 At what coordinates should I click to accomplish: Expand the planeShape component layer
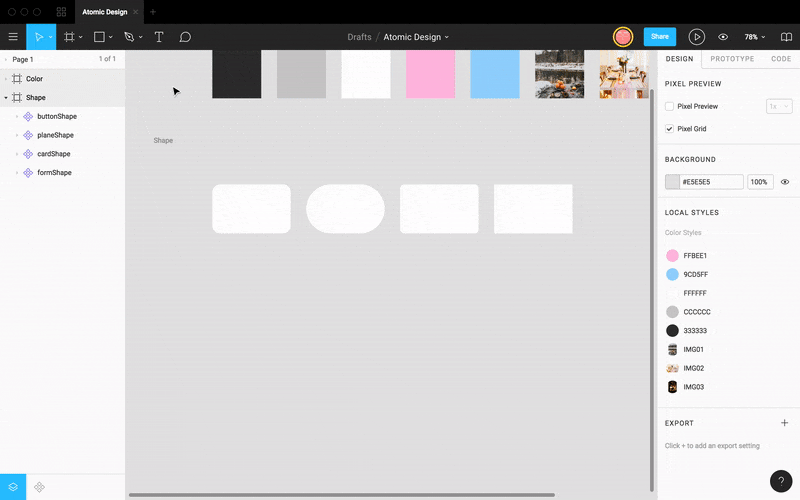tap(17, 135)
